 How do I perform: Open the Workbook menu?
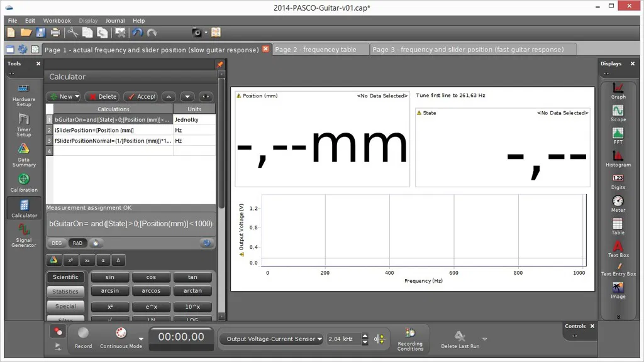point(57,21)
